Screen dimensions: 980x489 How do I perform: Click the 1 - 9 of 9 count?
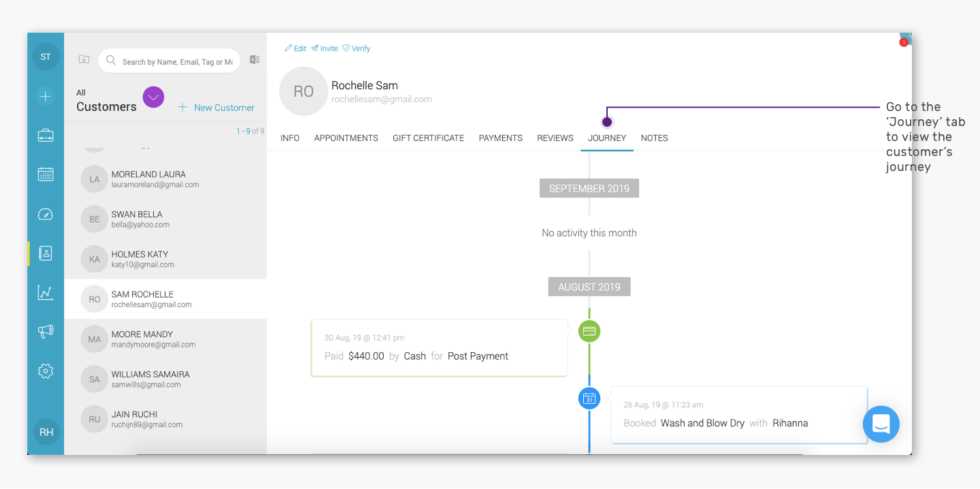point(250,131)
